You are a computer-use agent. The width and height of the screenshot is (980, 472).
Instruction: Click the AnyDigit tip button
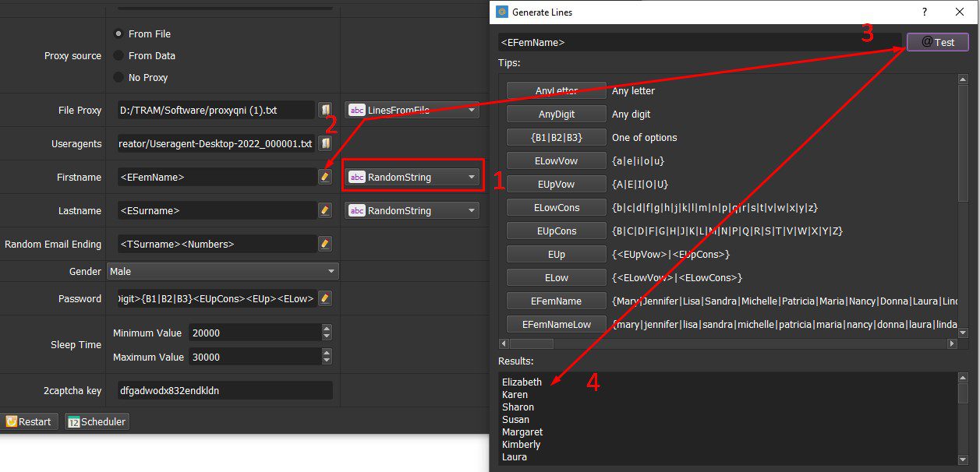coord(557,114)
